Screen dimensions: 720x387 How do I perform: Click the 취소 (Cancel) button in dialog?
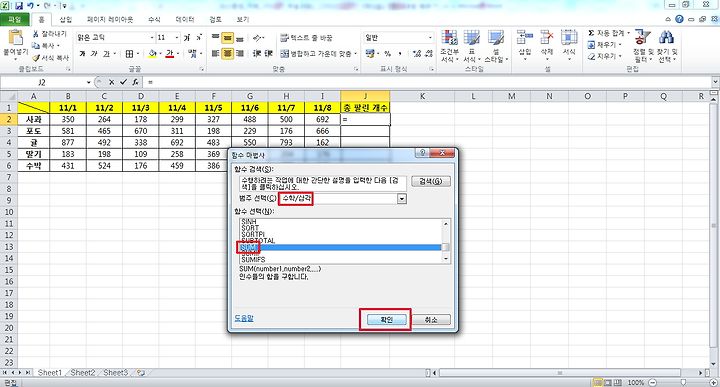431,320
